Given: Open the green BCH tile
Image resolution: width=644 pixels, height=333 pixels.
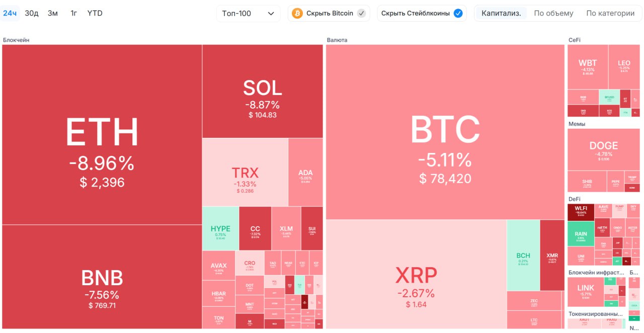Looking at the screenshot, I should pos(523,255).
